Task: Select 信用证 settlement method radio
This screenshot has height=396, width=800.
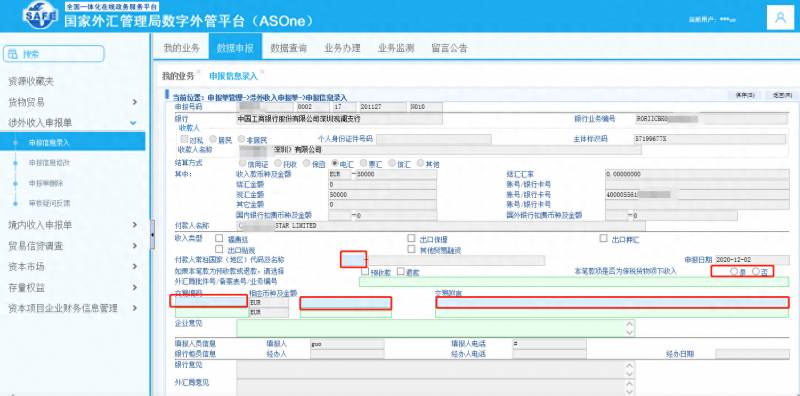Action: pyautogui.click(x=241, y=163)
